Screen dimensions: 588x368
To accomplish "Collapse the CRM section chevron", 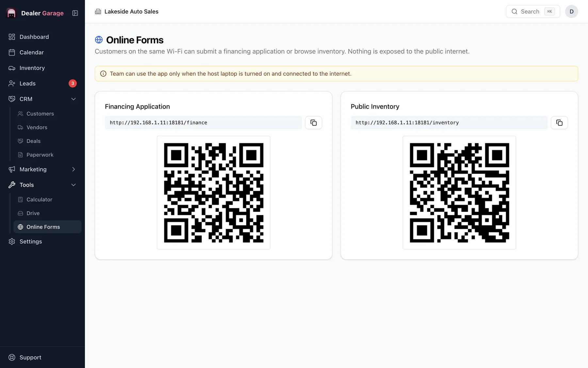I will [73, 99].
